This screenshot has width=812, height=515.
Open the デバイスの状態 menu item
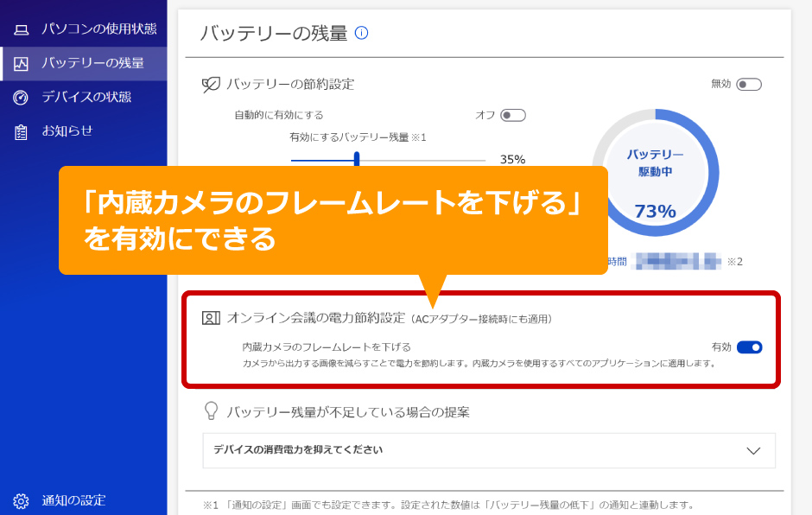click(x=86, y=97)
